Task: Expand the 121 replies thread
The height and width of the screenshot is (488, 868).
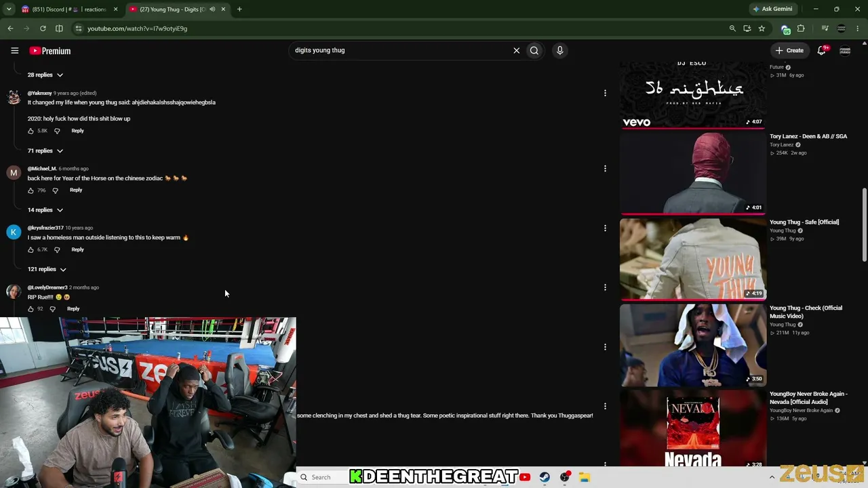Action: click(47, 270)
